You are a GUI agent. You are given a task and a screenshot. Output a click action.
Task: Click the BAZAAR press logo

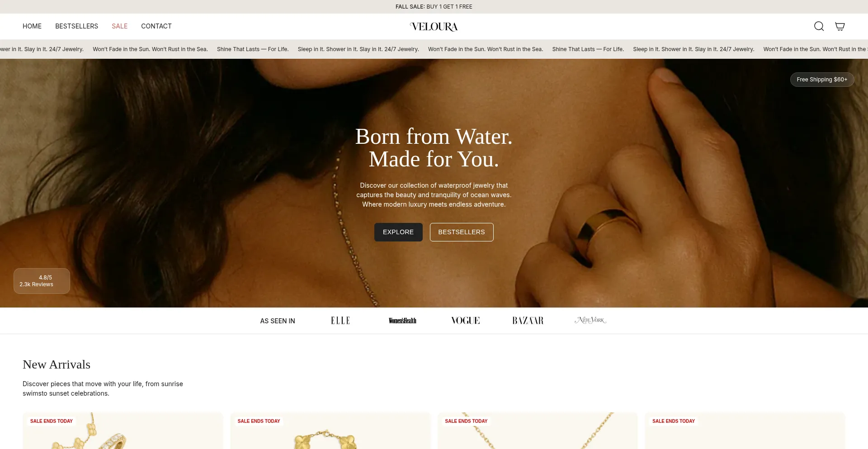tap(528, 321)
